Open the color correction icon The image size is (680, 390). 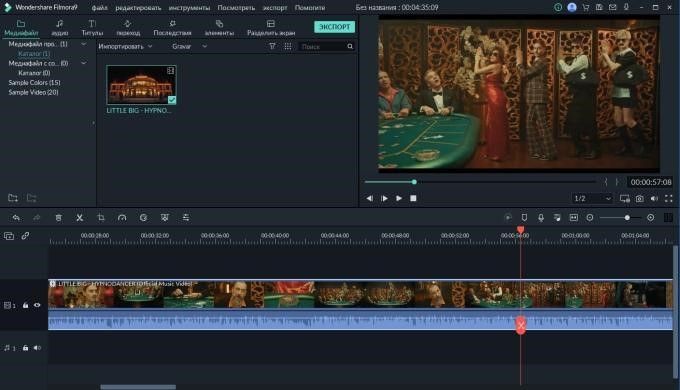(143, 218)
